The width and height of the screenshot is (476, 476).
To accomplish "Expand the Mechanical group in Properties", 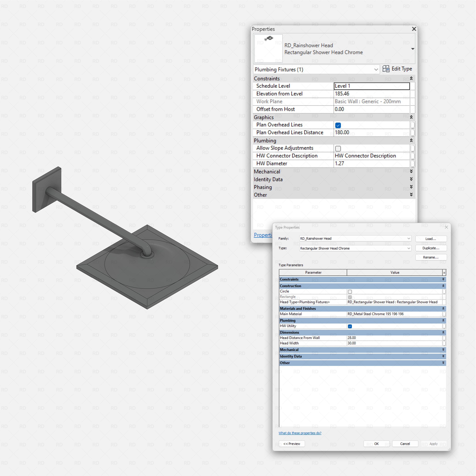I will tap(411, 171).
